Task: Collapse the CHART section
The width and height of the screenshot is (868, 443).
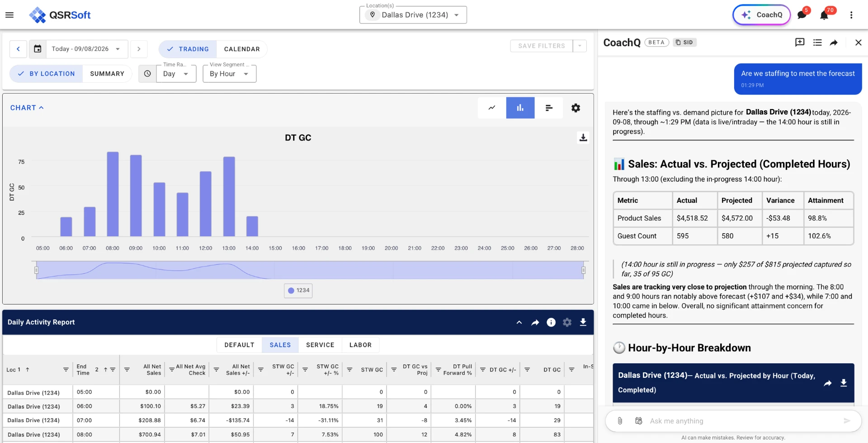Action: click(x=27, y=108)
